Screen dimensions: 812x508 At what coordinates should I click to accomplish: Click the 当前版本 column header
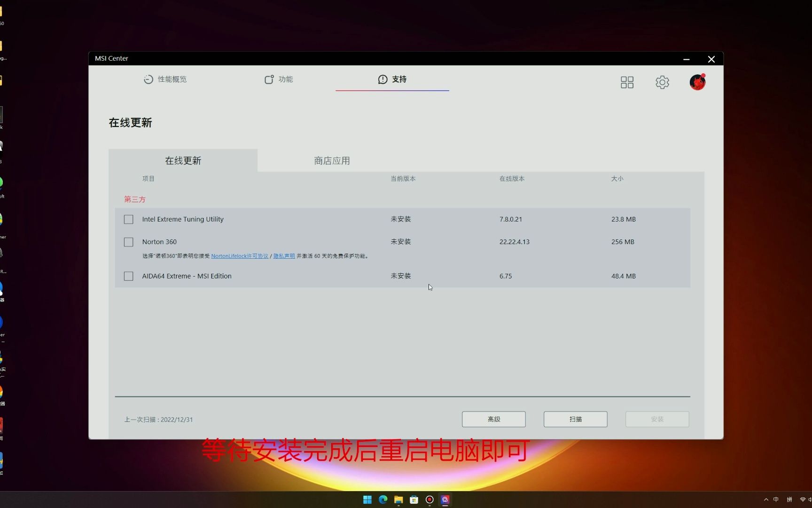pyautogui.click(x=403, y=179)
